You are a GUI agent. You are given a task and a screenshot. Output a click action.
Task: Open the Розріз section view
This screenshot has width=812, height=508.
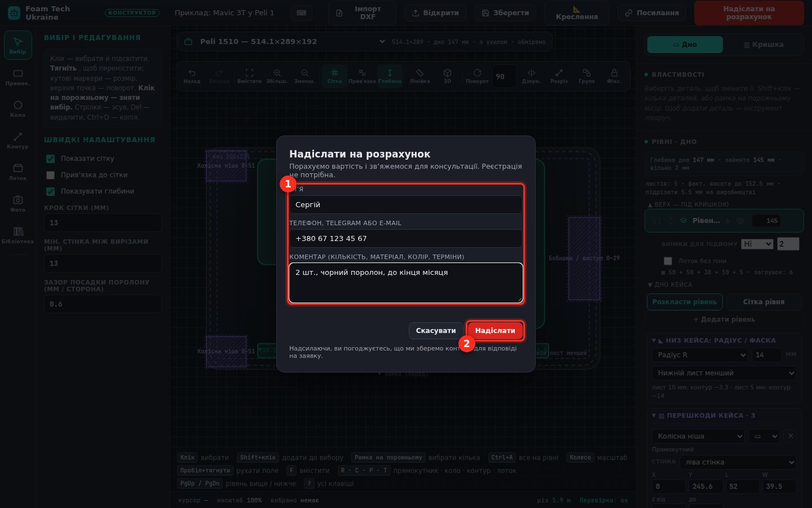(559, 76)
